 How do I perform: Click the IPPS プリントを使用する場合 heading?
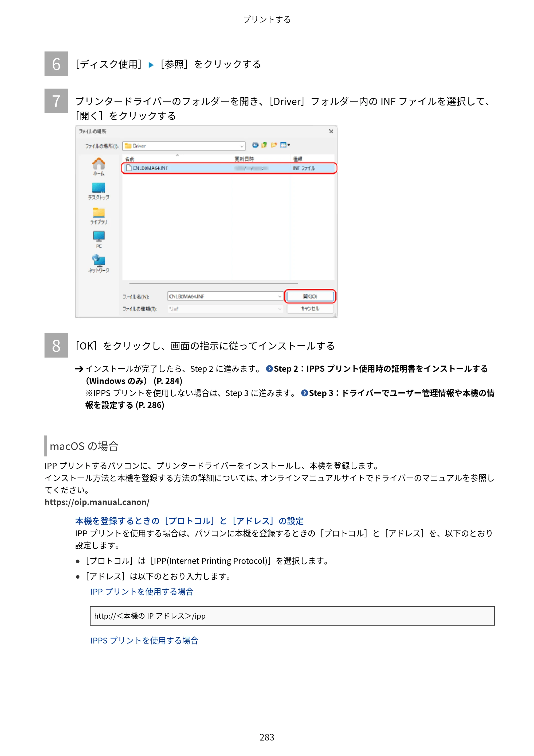coord(144,641)
